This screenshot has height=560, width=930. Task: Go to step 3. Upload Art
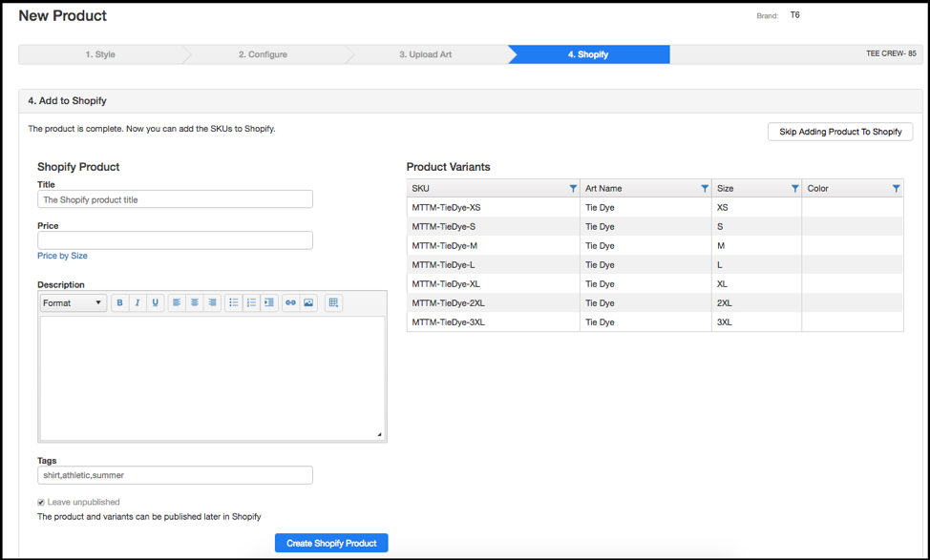425,54
